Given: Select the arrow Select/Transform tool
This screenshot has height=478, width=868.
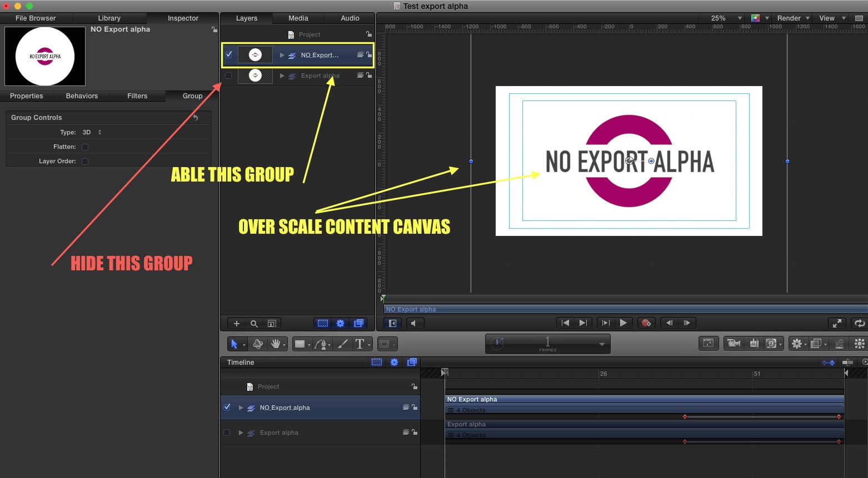Looking at the screenshot, I should click(x=235, y=344).
